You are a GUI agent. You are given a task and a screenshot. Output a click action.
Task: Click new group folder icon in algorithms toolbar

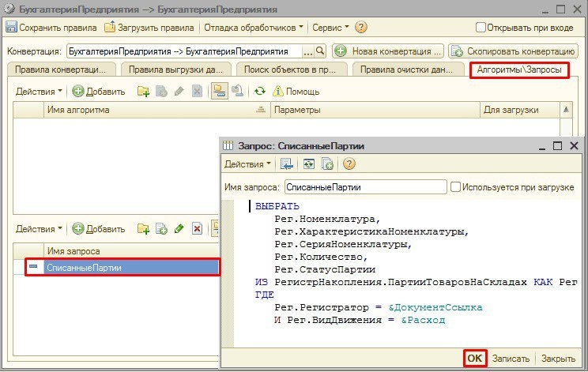click(x=143, y=92)
